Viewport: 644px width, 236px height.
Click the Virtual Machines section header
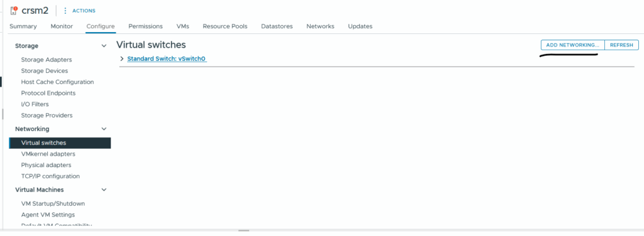tap(40, 190)
